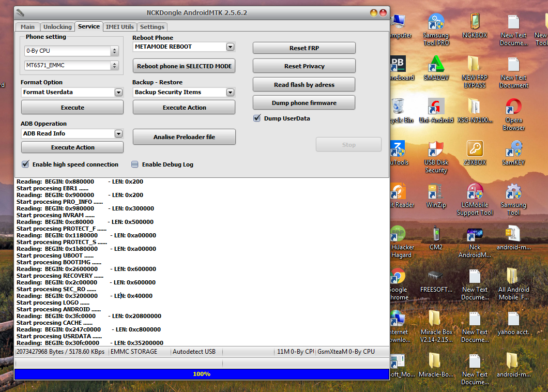Expand the ADB Read Info dropdown

[118, 133]
